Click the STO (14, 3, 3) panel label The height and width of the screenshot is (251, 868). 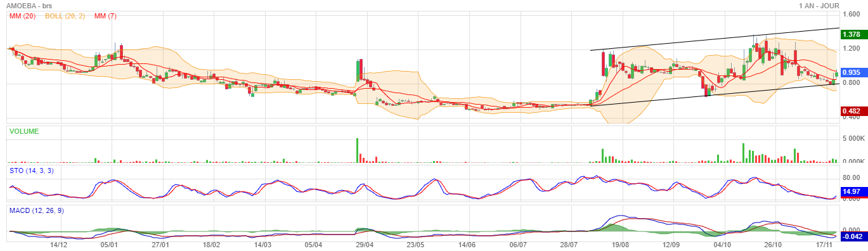(31, 171)
